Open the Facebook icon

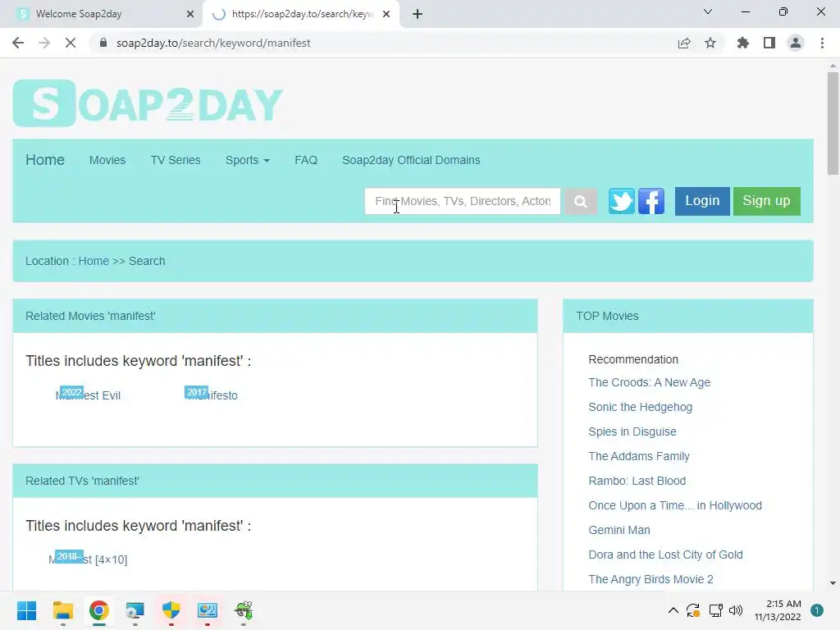pyautogui.click(x=651, y=201)
